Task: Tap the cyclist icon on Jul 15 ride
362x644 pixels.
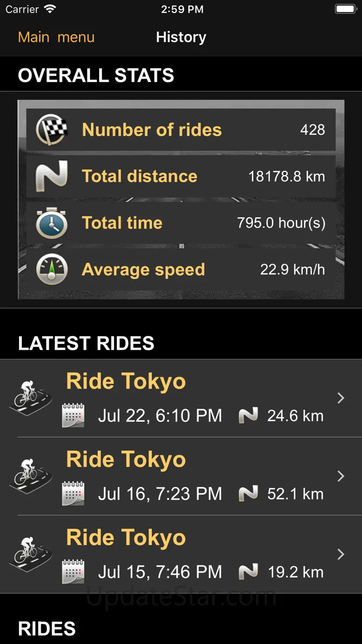Action: (x=31, y=554)
